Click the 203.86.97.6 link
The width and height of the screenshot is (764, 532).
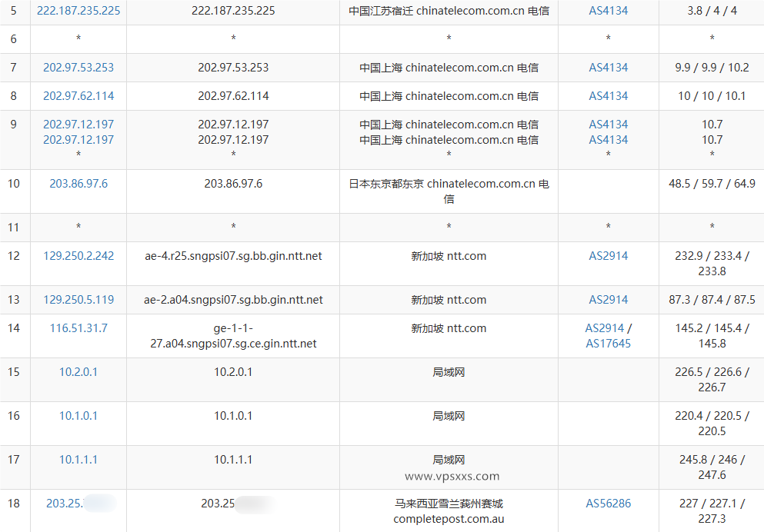(x=77, y=182)
